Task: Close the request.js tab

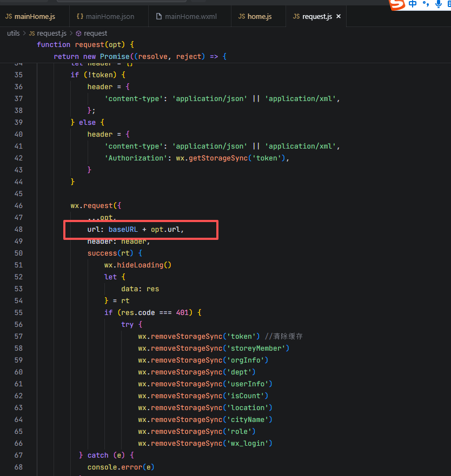Action: (339, 16)
